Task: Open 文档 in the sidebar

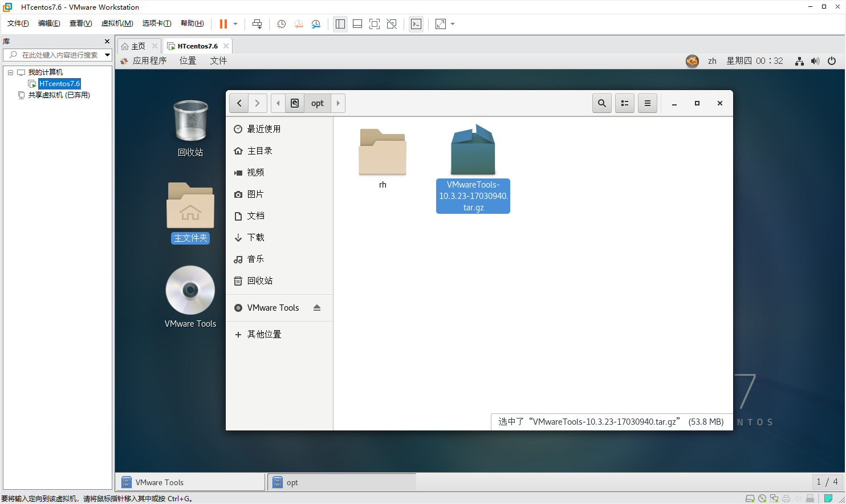Action: 279,216
